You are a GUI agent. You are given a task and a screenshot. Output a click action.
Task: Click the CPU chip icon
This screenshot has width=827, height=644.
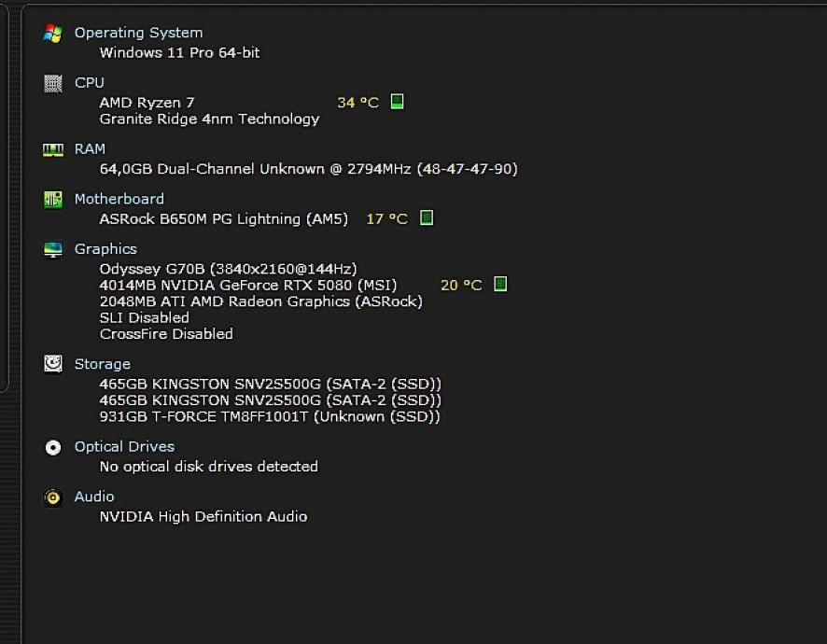53,83
